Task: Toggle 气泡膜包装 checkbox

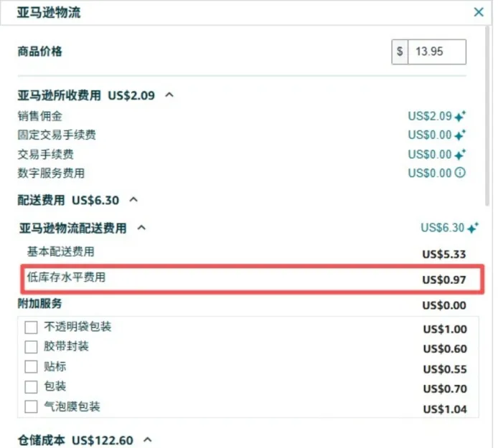Action: (x=31, y=407)
